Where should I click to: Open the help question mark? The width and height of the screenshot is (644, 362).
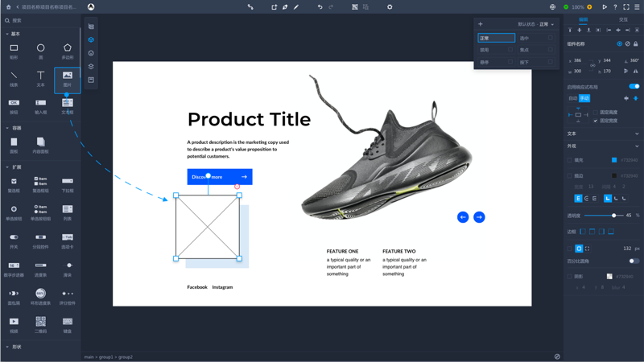[x=615, y=7]
